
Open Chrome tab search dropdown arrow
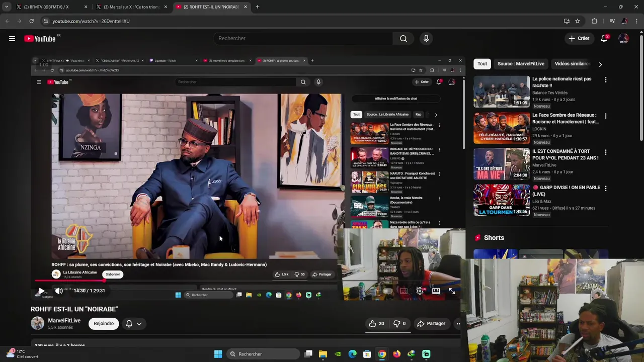[x=7, y=7]
